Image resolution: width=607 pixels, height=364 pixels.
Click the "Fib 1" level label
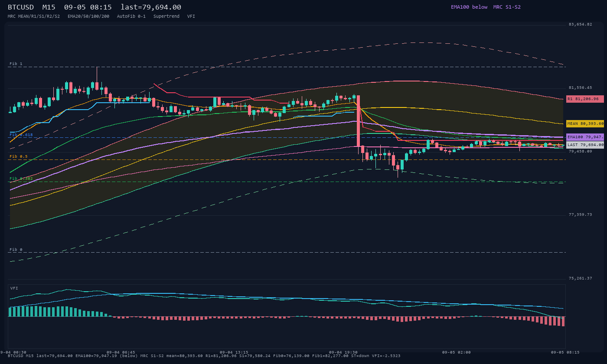(16, 64)
